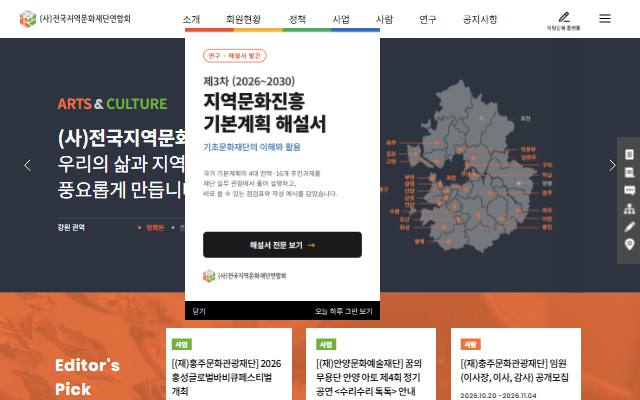This screenshot has height=400, width=640.
Task: Close the popup with 닫기
Action: tap(199, 311)
